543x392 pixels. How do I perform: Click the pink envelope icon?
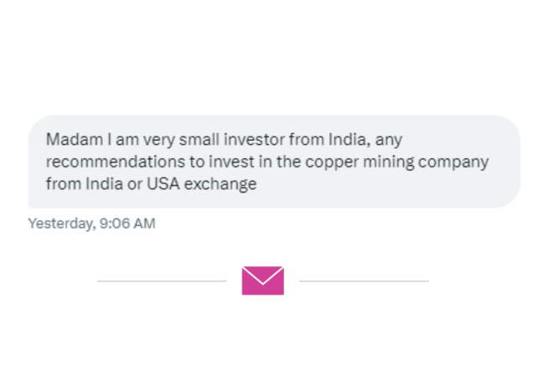click(263, 281)
